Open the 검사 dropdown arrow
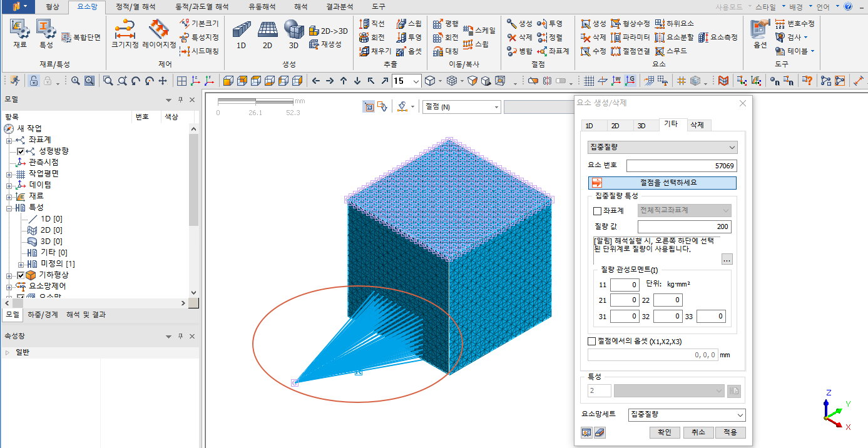Screen dimensions: 868x448 [806, 38]
